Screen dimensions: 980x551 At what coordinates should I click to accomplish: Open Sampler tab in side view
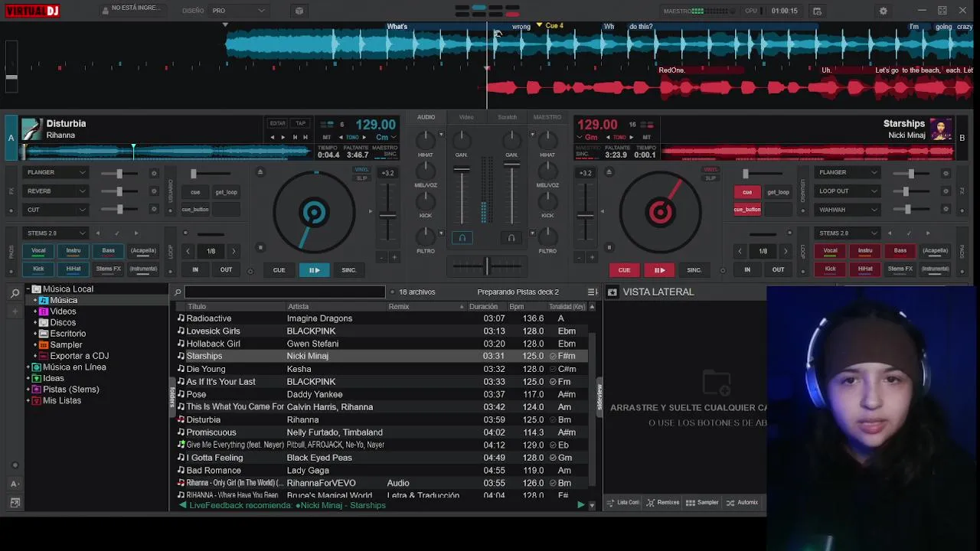702,503
